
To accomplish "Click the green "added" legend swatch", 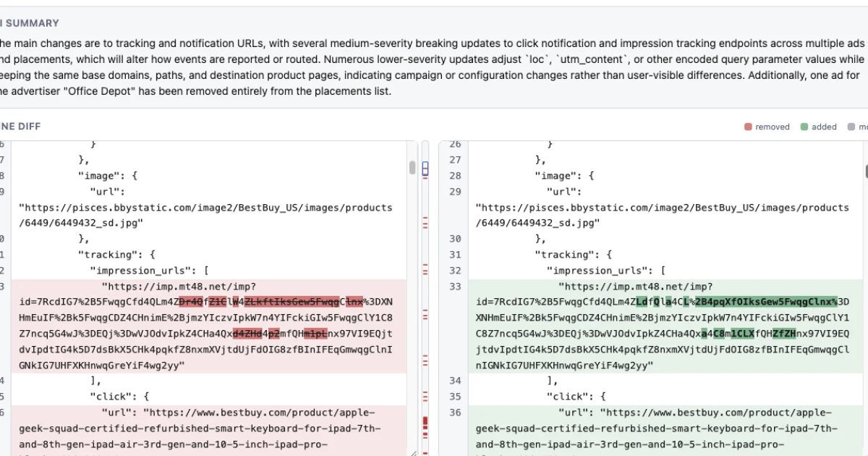I will [804, 127].
